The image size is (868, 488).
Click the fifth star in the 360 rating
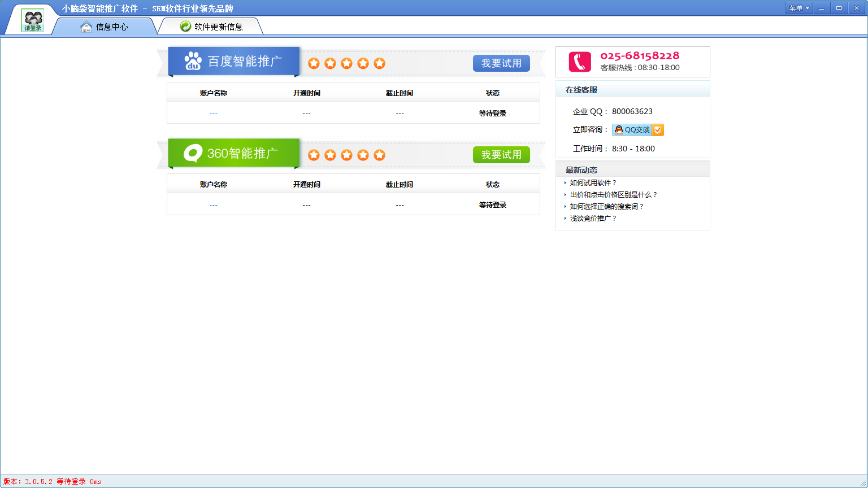click(x=379, y=155)
